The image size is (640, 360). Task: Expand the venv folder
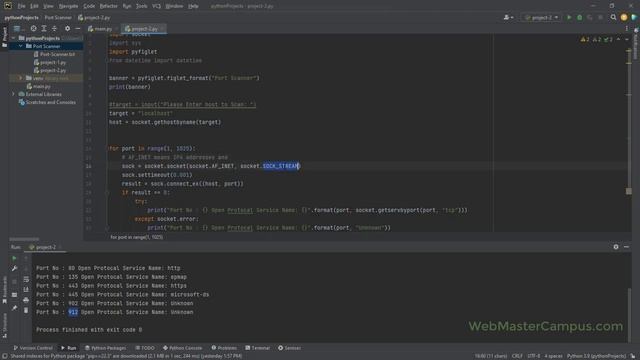20,78
